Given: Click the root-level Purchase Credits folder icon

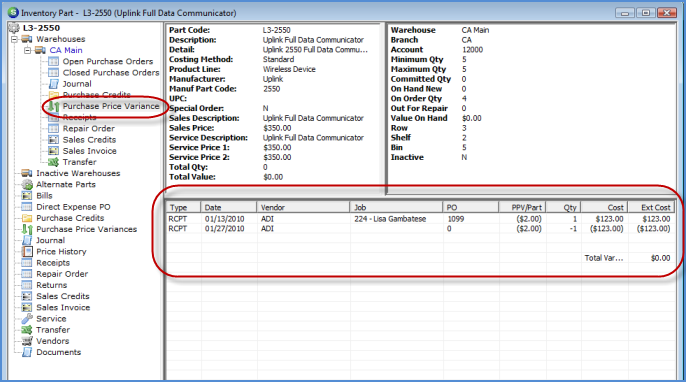Looking at the screenshot, I should (27, 218).
